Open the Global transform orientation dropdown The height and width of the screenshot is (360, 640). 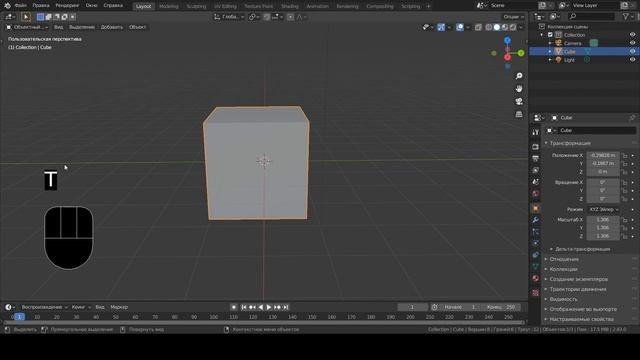pyautogui.click(x=229, y=17)
